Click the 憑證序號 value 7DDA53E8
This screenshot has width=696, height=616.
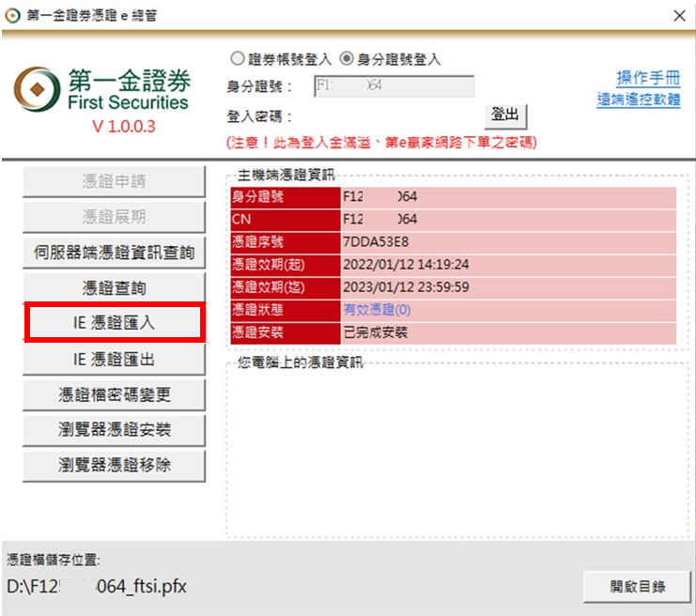pos(376,242)
